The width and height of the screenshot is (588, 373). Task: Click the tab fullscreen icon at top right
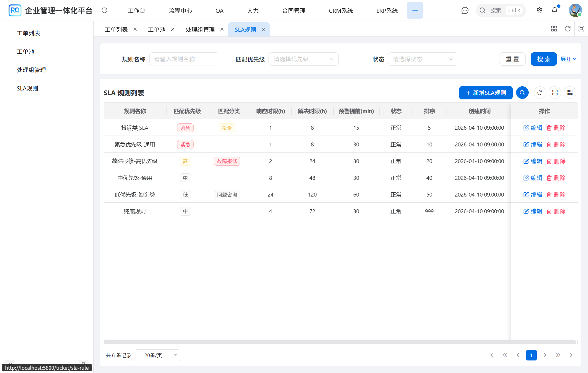[581, 29]
